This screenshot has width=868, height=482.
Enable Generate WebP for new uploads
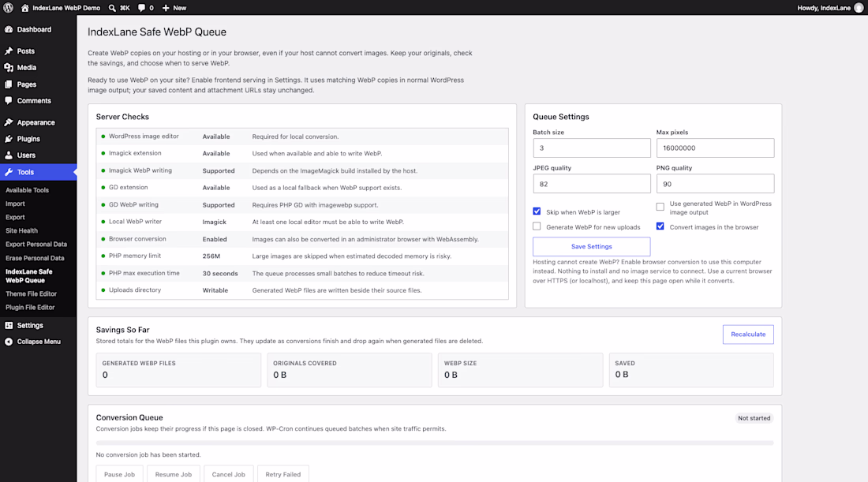(x=537, y=226)
